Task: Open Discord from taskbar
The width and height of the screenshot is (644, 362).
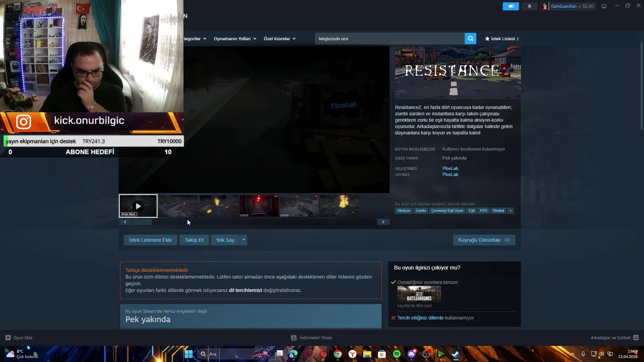Action: pyautogui.click(x=412, y=354)
